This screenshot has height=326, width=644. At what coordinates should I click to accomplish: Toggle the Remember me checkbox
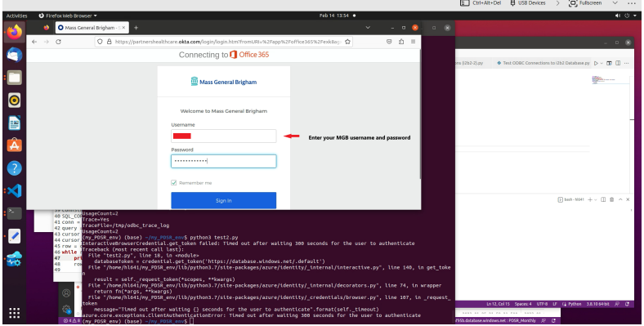click(174, 183)
